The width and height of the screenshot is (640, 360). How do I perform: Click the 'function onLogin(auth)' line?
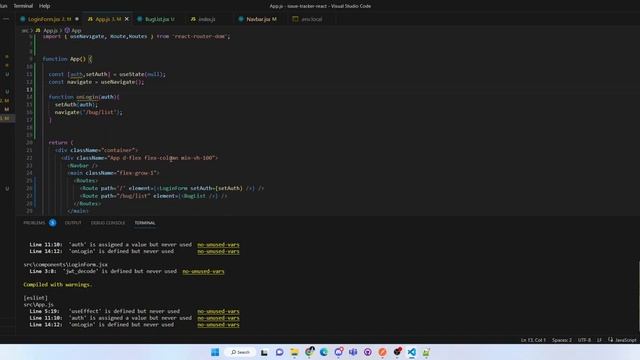[84, 97]
